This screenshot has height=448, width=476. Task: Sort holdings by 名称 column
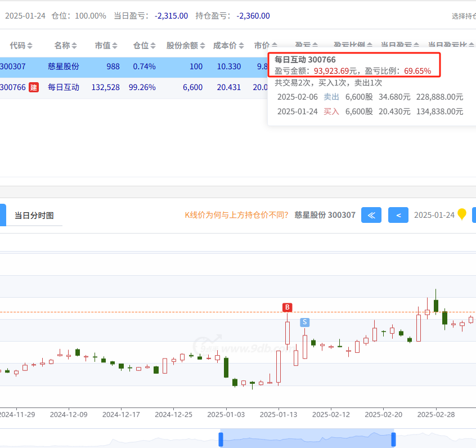[74, 46]
